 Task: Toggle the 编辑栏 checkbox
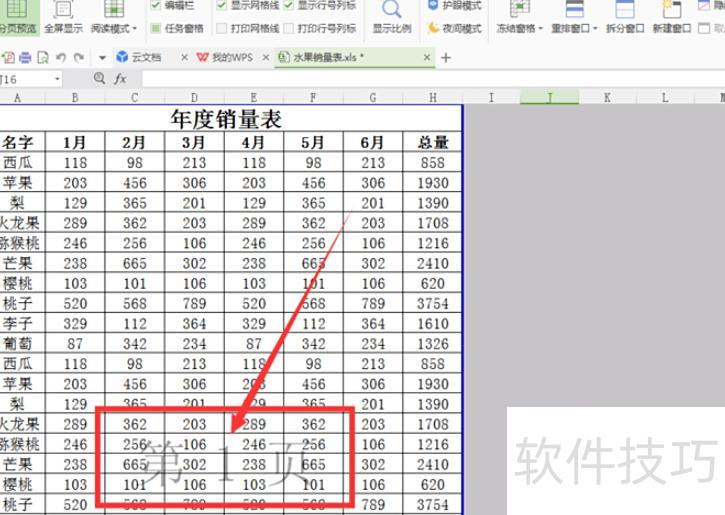[156, 6]
